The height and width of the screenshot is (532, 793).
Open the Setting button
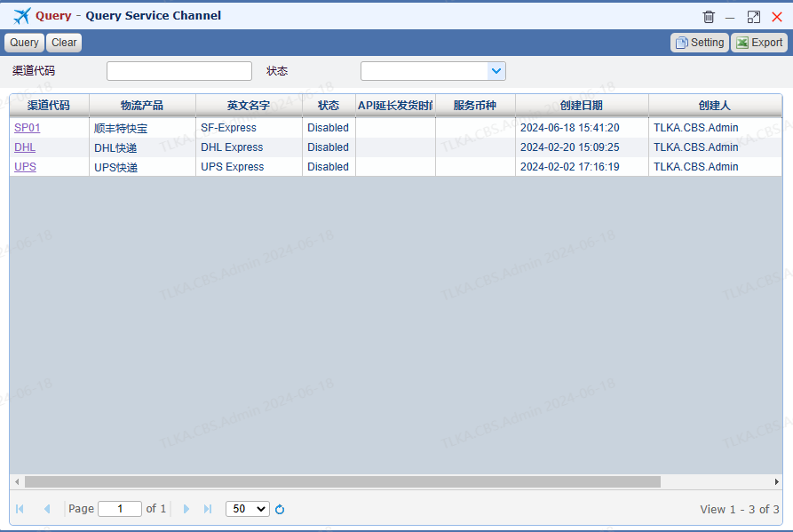[x=700, y=43]
